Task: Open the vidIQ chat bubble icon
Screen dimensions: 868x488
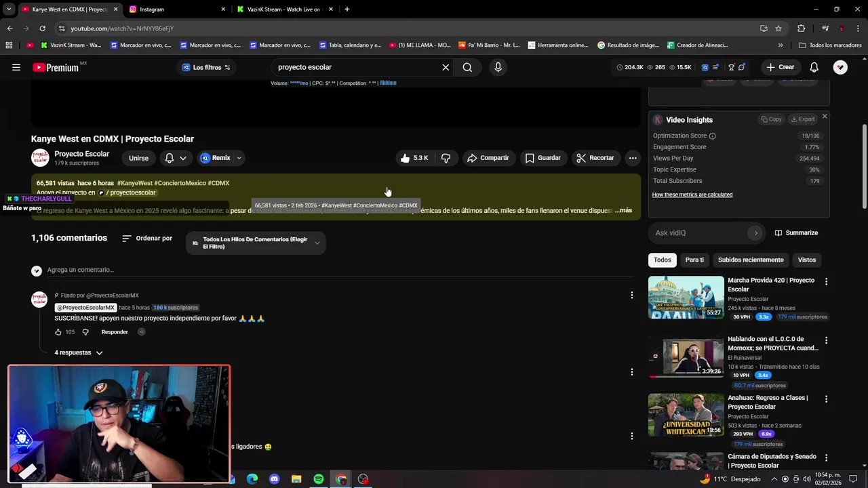Action: coord(742,67)
